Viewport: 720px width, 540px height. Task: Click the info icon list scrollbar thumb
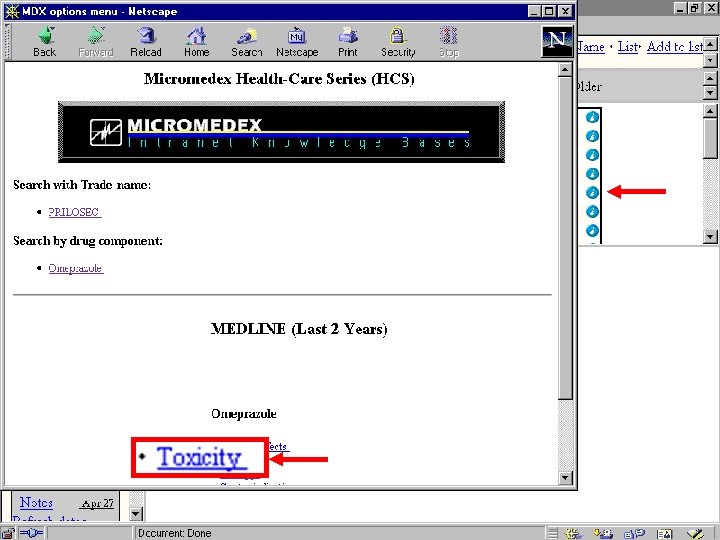(710, 138)
